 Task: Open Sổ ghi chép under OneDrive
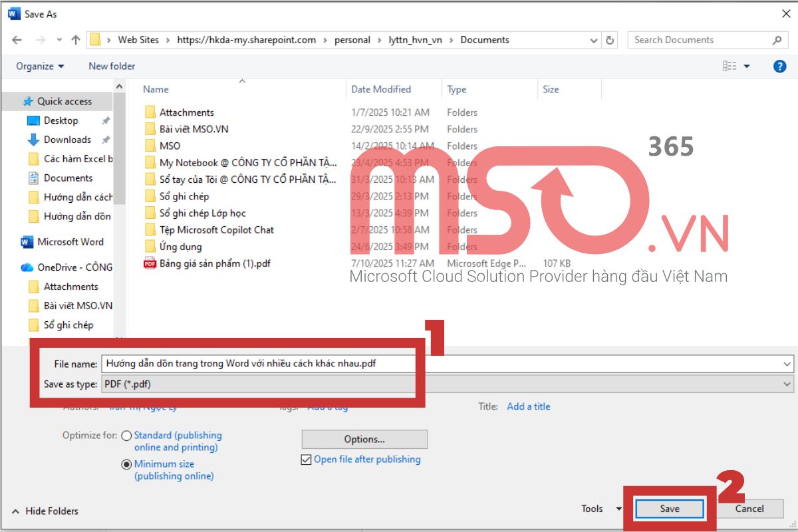[62, 325]
